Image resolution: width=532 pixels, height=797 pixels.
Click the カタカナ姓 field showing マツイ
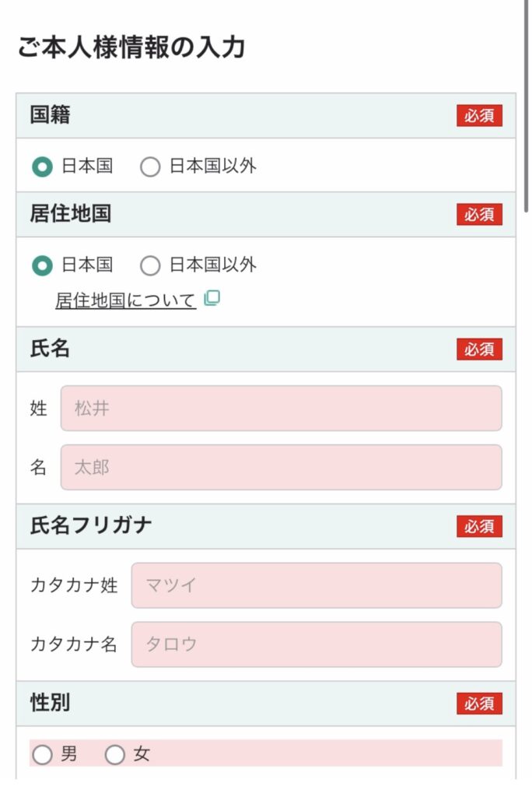click(317, 585)
